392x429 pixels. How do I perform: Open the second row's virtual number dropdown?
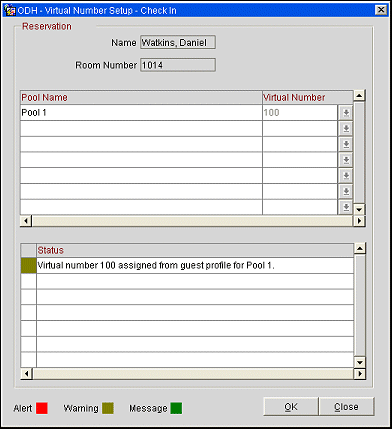[346, 128]
